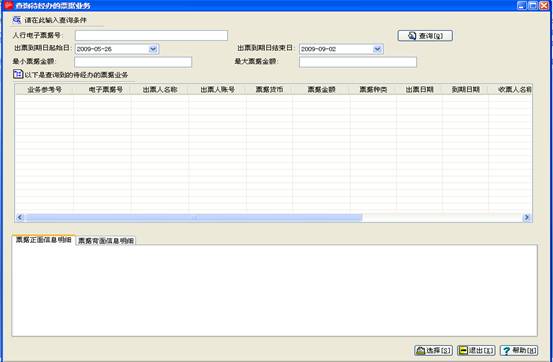Viewport: 553px width, 362px height.
Task: Click the 请在此输入查询条件 label
Action: click(x=55, y=20)
